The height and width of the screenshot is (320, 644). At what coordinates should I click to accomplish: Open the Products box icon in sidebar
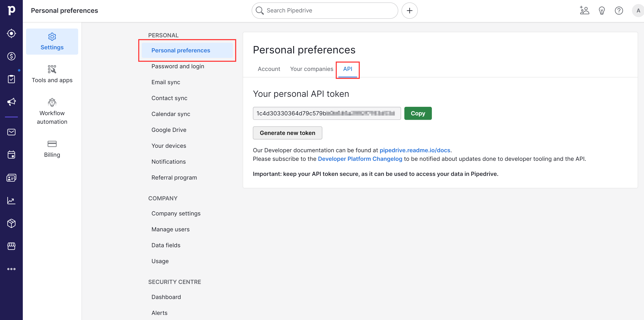click(x=11, y=223)
